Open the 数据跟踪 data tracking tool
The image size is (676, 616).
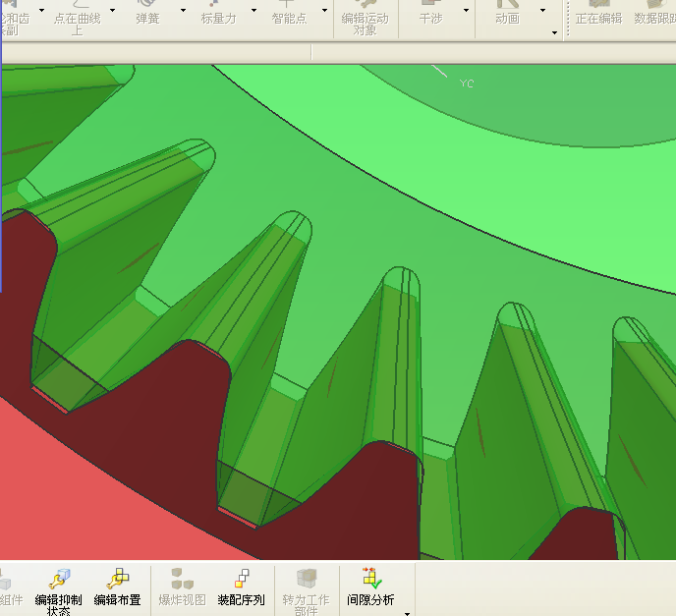coord(654,13)
